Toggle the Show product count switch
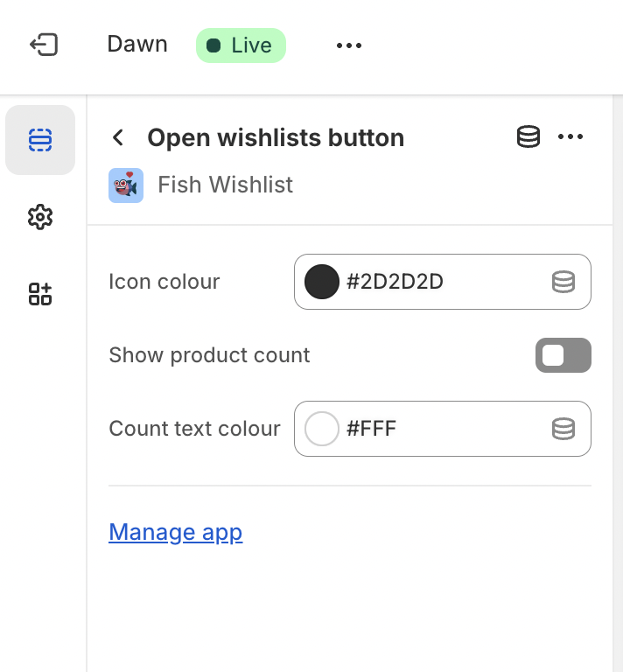The image size is (623, 672). pyautogui.click(x=563, y=355)
